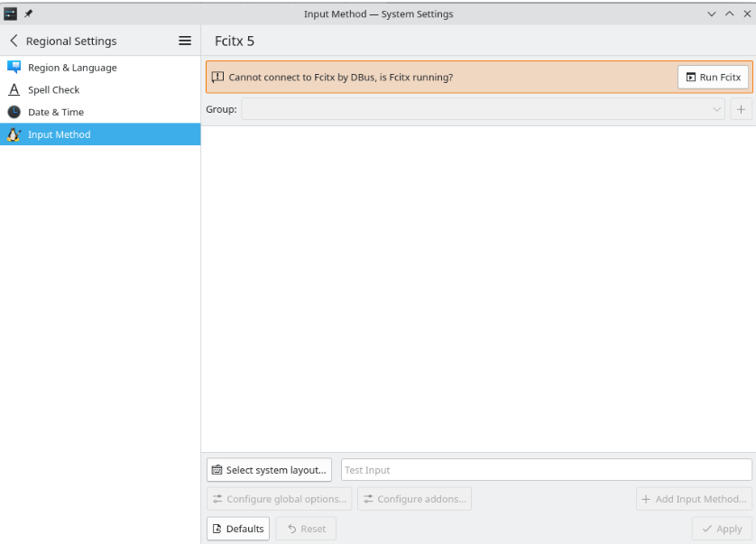756x544 pixels.
Task: Click the Run Fcitx button
Action: 713,78
